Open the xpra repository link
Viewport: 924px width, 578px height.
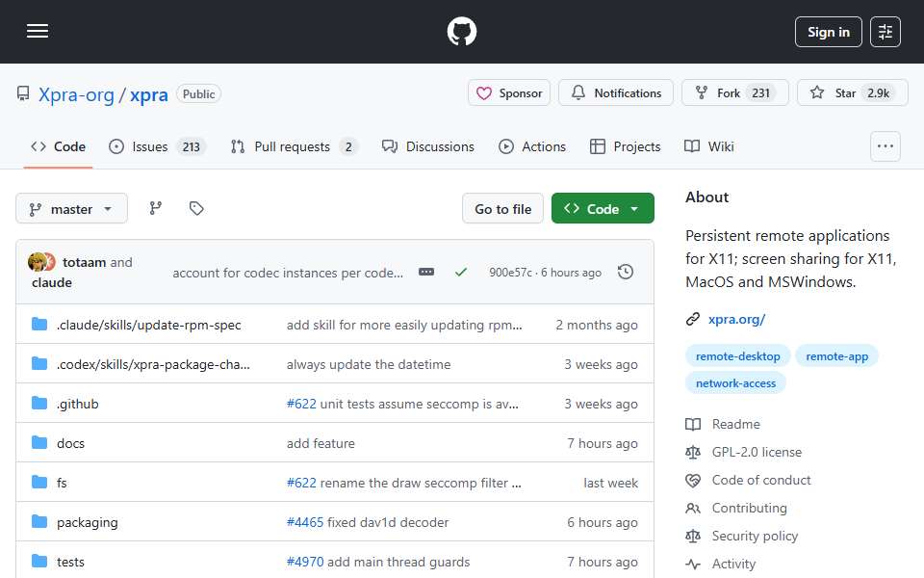pyautogui.click(x=148, y=94)
